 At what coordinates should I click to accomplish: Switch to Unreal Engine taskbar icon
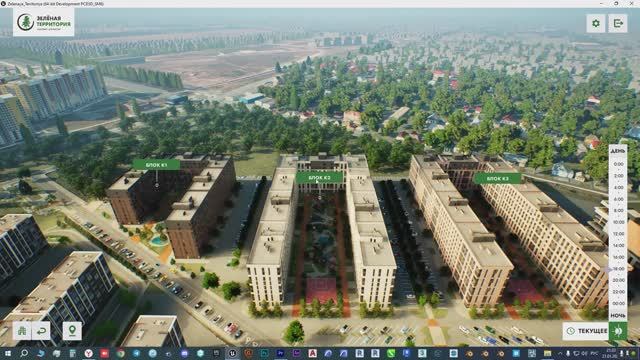[x=232, y=353]
